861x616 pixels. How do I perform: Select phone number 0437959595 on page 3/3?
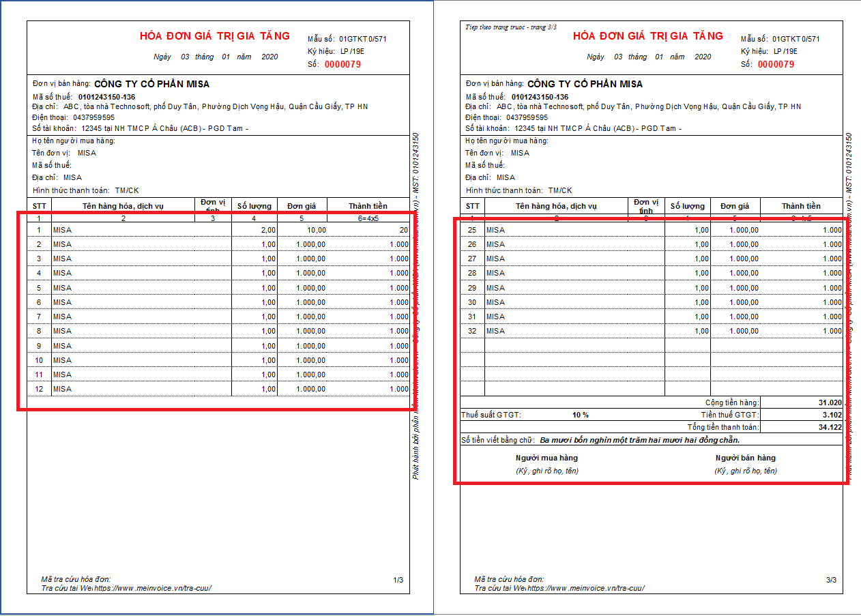(527, 117)
